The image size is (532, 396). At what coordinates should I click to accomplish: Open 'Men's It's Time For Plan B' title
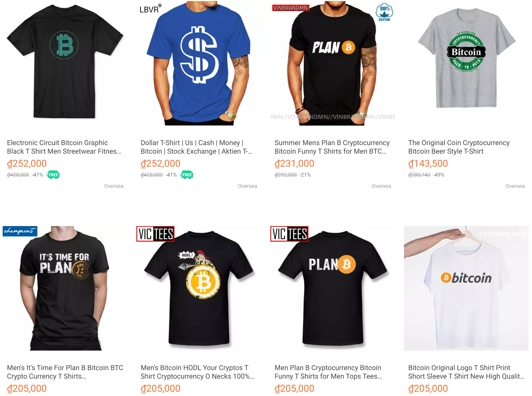pyautogui.click(x=65, y=372)
